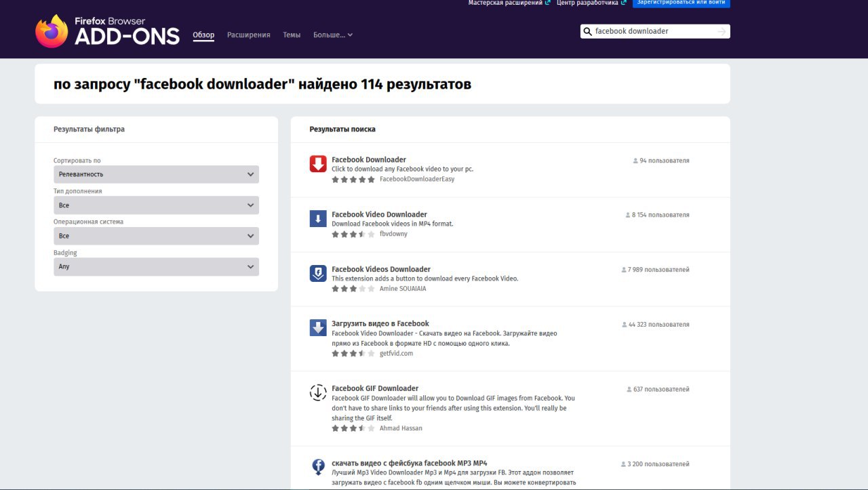This screenshot has height=490, width=868.
Task: Click star rating of Facebook Videos Downloader
Action: 353,289
